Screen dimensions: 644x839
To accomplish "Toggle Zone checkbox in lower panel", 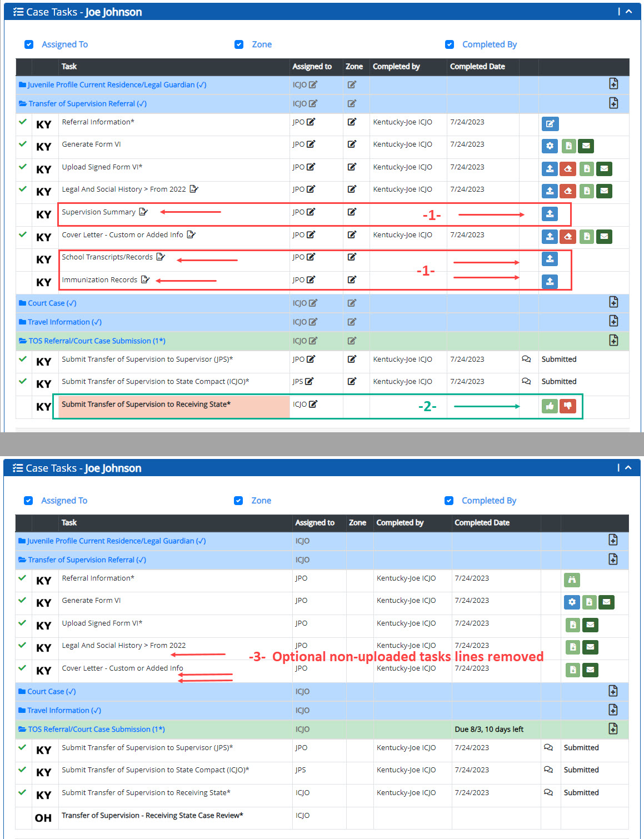I will coord(238,501).
